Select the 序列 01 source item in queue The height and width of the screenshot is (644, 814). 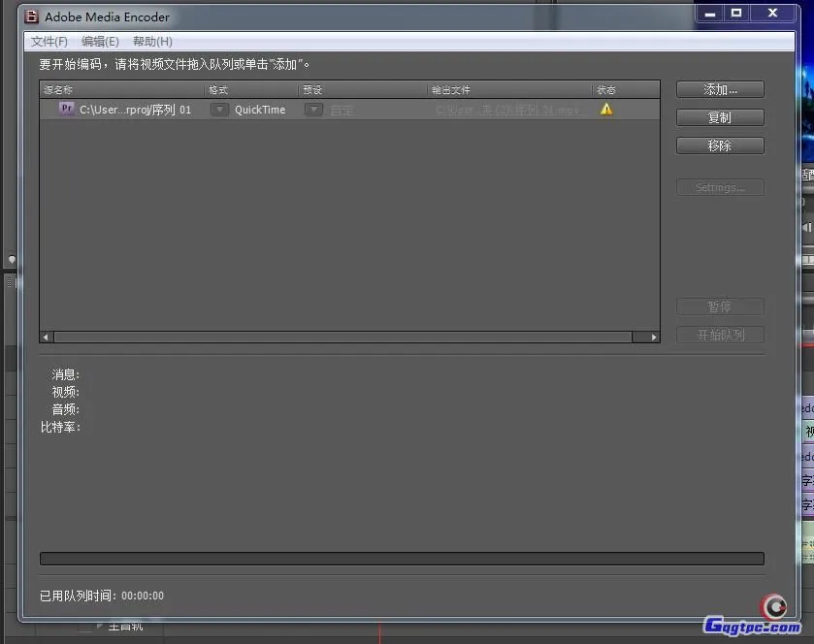135,110
